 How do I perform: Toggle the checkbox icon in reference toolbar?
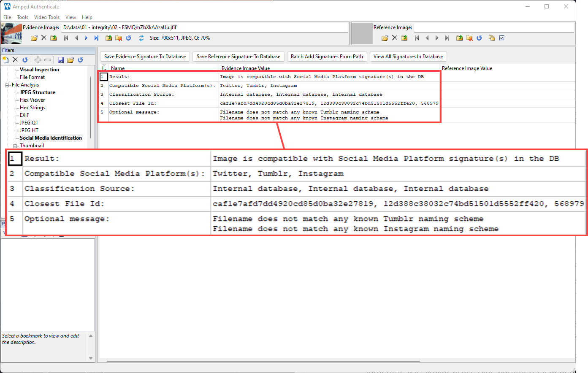(502, 38)
